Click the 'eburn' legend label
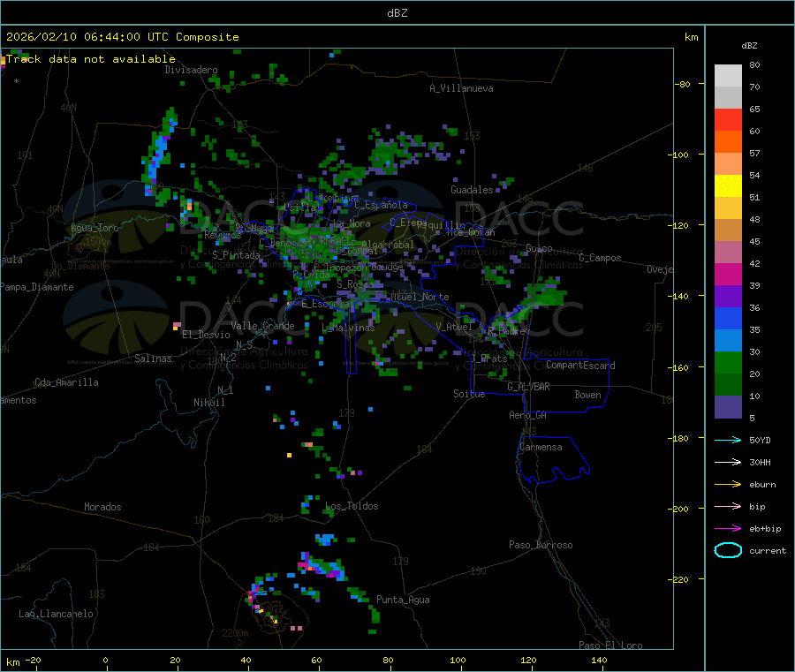The image size is (795, 672). [x=762, y=485]
